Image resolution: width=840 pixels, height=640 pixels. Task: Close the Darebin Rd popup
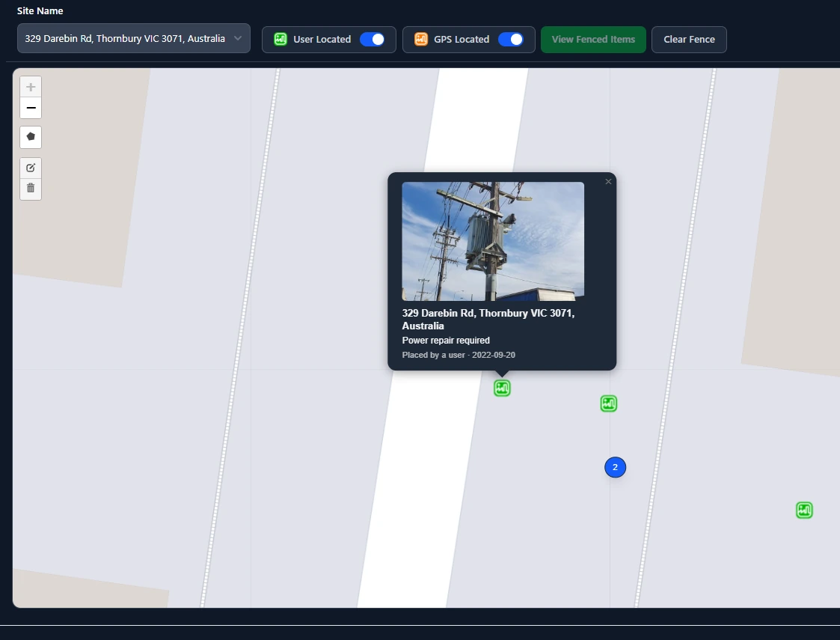pyautogui.click(x=608, y=182)
